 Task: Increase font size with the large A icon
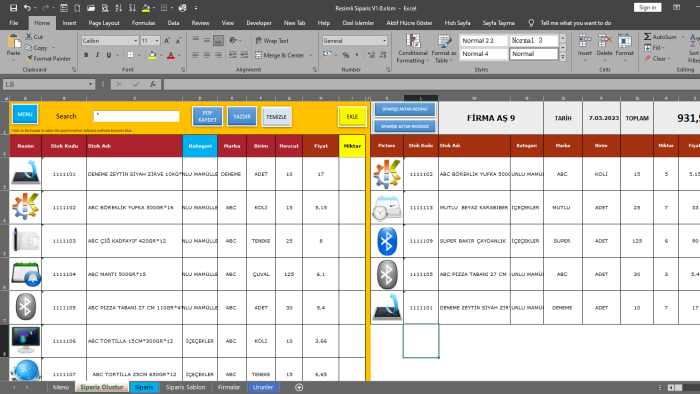pyautogui.click(x=167, y=41)
